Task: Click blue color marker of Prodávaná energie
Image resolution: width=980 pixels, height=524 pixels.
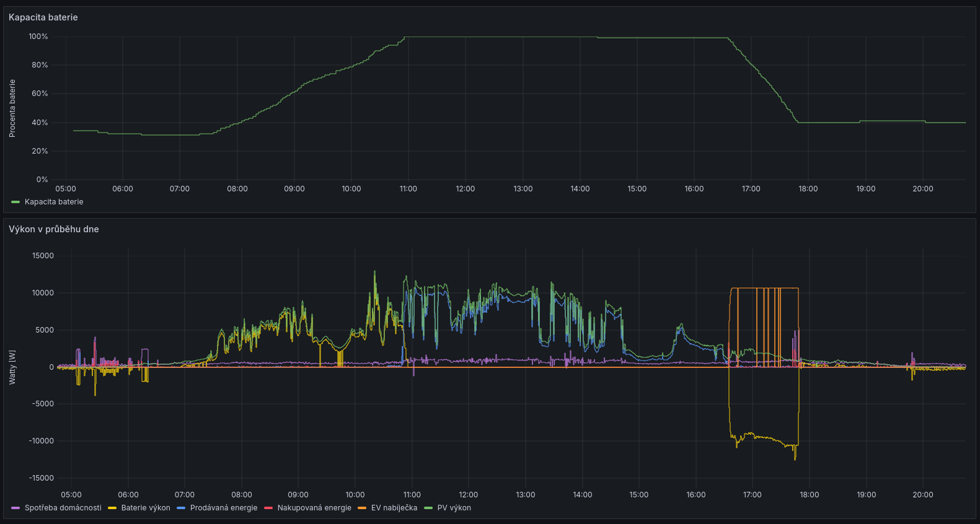Action: pyautogui.click(x=181, y=508)
